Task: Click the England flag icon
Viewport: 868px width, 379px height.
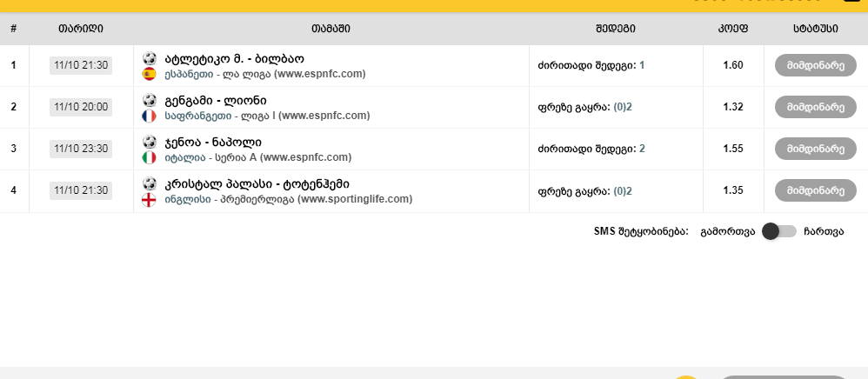Action: point(149,200)
